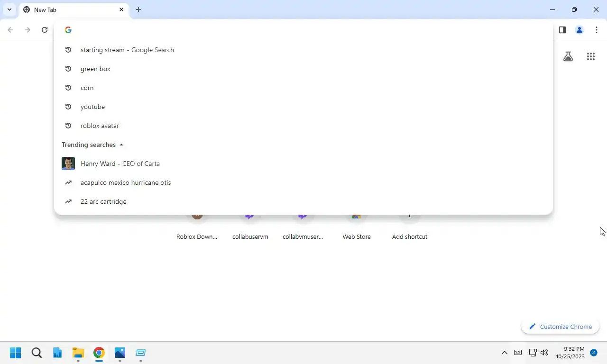The height and width of the screenshot is (364, 607).
Task: Show hidden system tray icons
Action: pos(505,353)
